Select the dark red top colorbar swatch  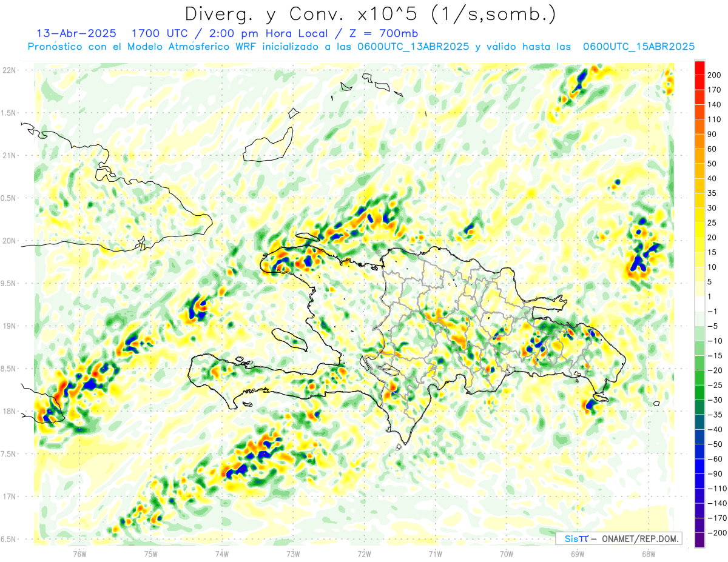click(699, 67)
